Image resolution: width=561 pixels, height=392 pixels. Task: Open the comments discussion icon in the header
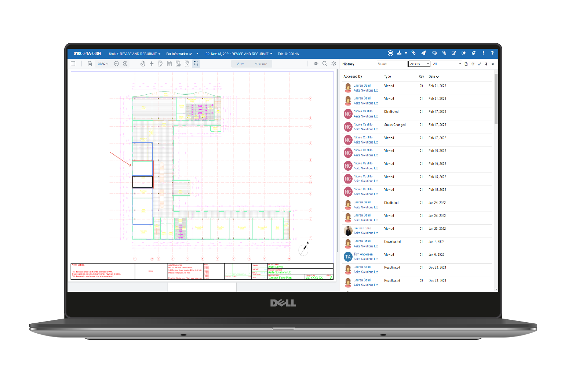pyautogui.click(x=434, y=53)
